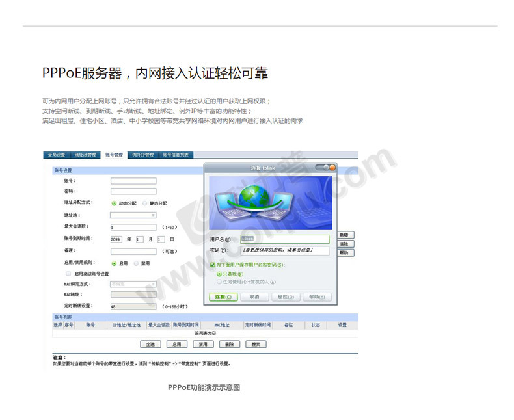This screenshot has width=514, height=420.
Task: Toggle the save username and password checkbox
Action: [x=213, y=265]
